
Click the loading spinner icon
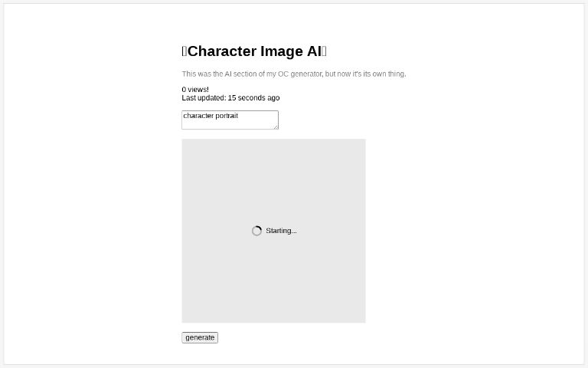(x=256, y=231)
